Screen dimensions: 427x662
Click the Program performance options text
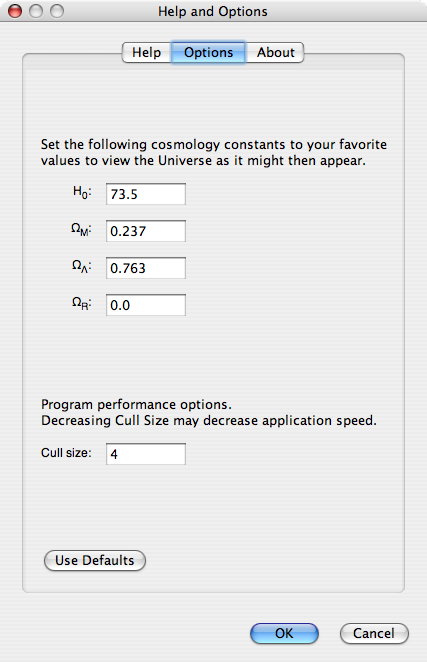tap(136, 404)
